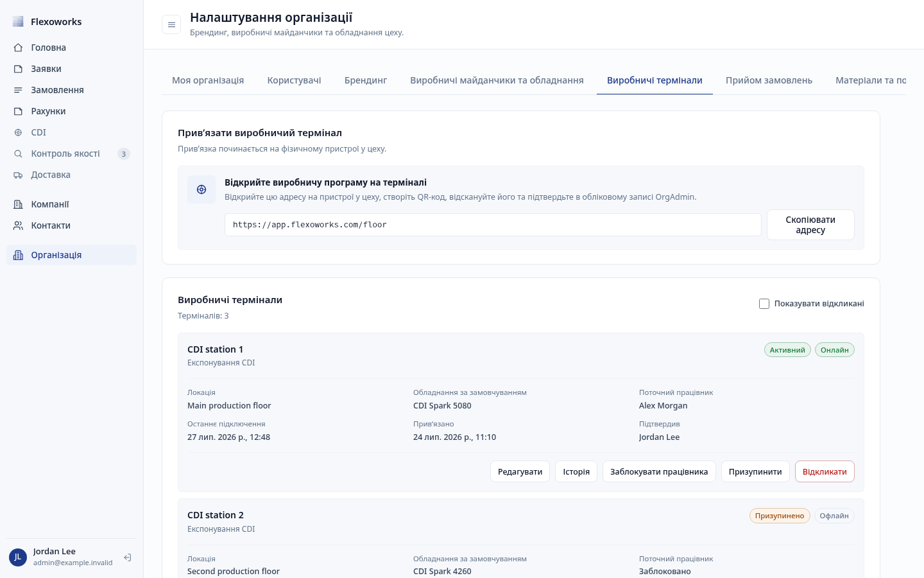Click the 27 лип. 2026 р., 12:48 timestamp

pos(228,437)
